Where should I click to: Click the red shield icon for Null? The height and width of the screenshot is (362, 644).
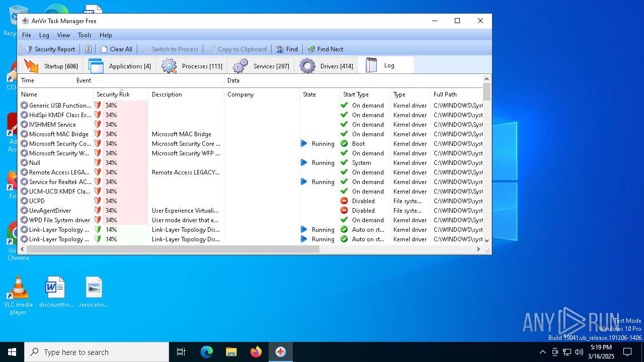(x=98, y=163)
